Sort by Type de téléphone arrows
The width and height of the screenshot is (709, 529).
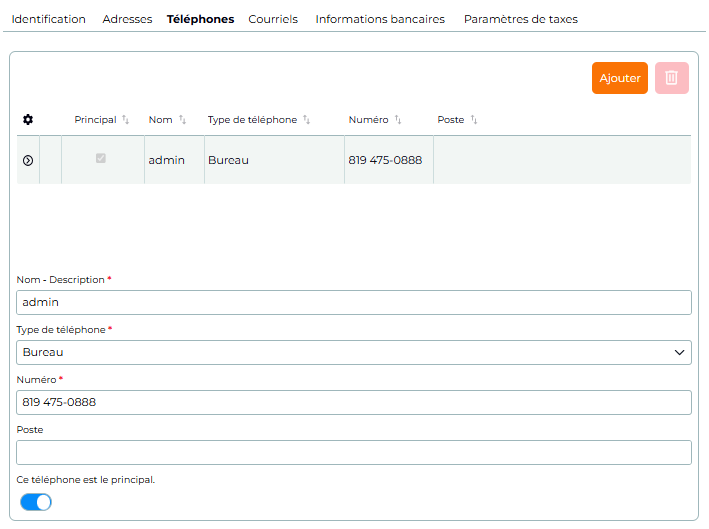(x=307, y=119)
